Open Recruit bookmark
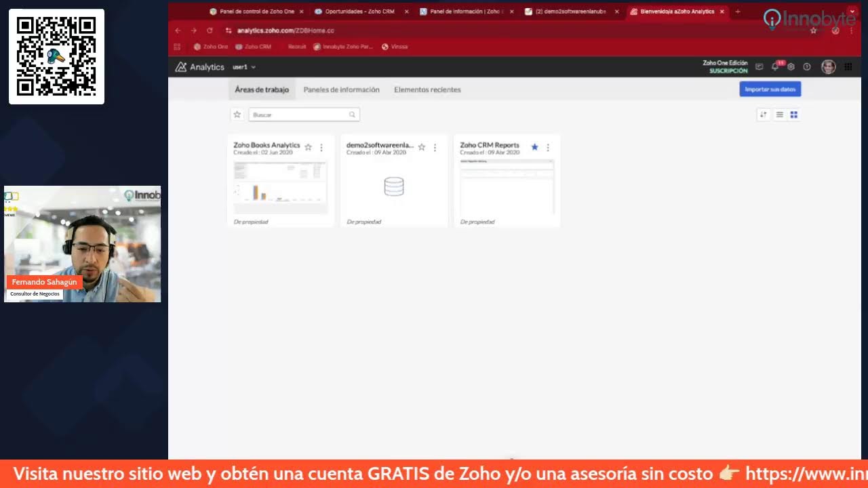 click(x=297, y=47)
